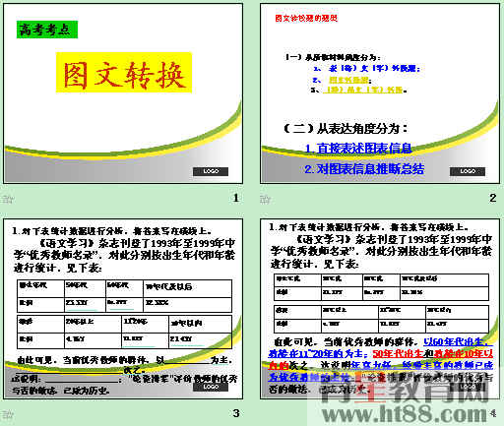Select slide number 1 label
The height and width of the screenshot is (426, 504).
pyautogui.click(x=235, y=198)
